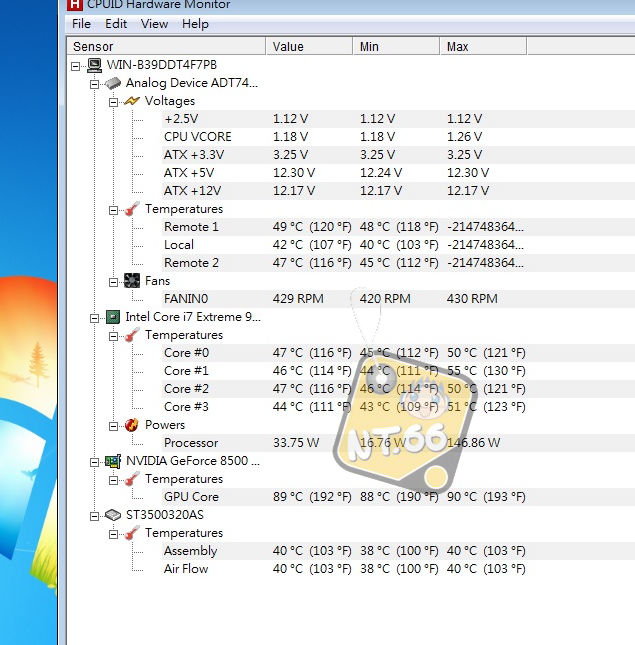The width and height of the screenshot is (635, 645).
Task: Click the Sensor column header
Action: click(x=166, y=46)
